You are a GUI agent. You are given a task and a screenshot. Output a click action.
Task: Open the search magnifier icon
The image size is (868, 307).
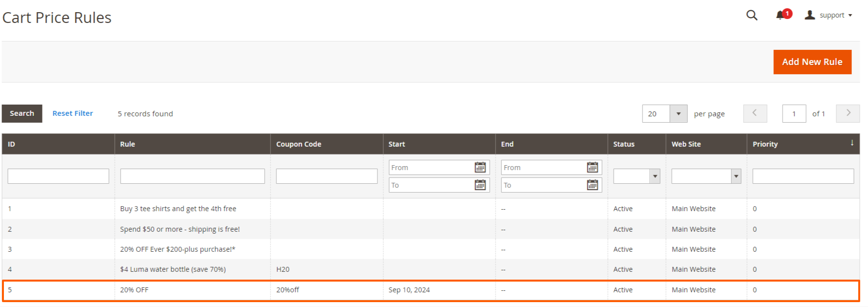tap(752, 15)
